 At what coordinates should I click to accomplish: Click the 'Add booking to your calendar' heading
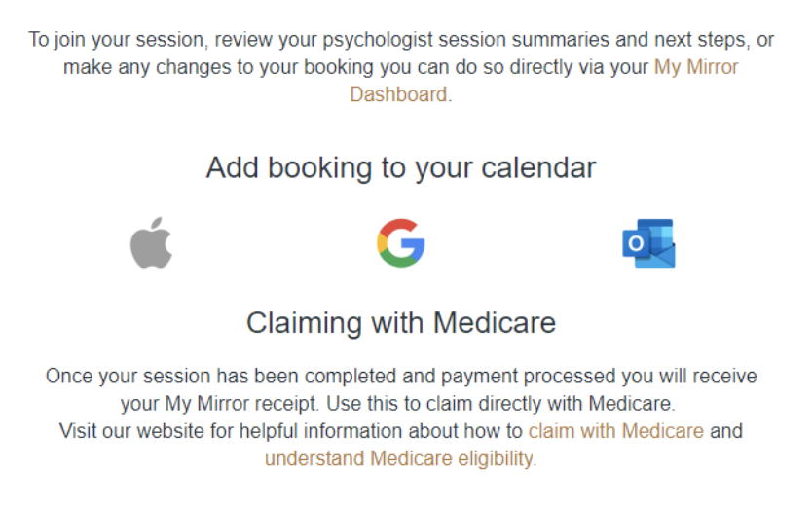pyautogui.click(x=400, y=167)
